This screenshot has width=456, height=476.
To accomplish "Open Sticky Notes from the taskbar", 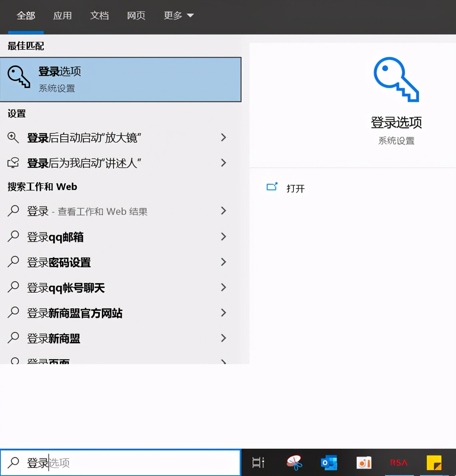I will [x=433, y=463].
